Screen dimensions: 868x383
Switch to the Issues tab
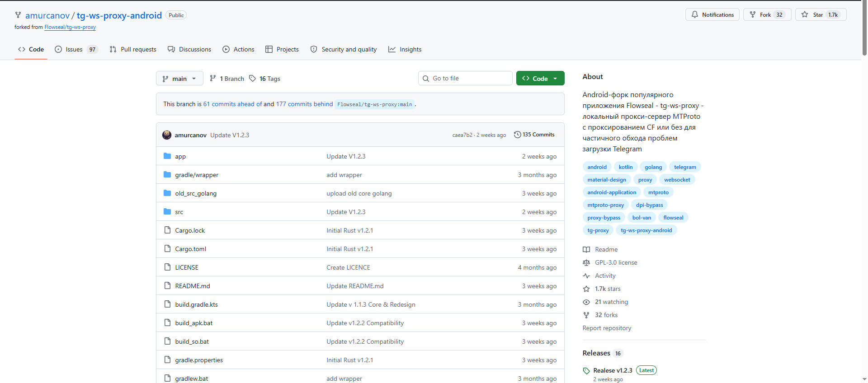(x=76, y=49)
